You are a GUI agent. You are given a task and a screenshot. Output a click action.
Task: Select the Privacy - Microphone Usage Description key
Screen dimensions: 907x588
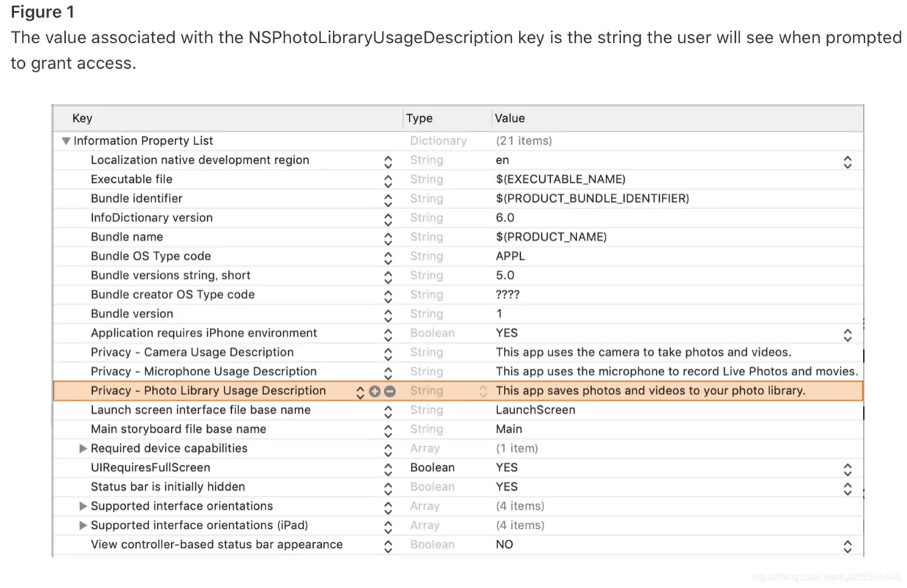point(203,372)
